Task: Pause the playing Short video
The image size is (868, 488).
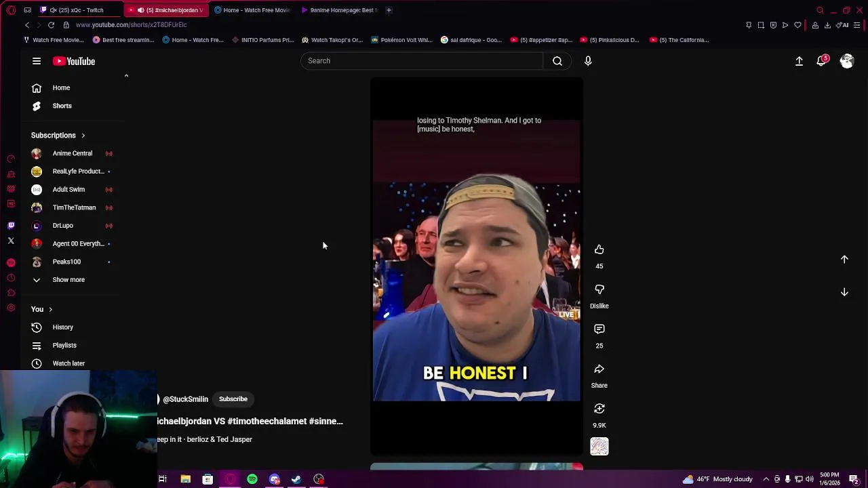Action: pos(477,266)
